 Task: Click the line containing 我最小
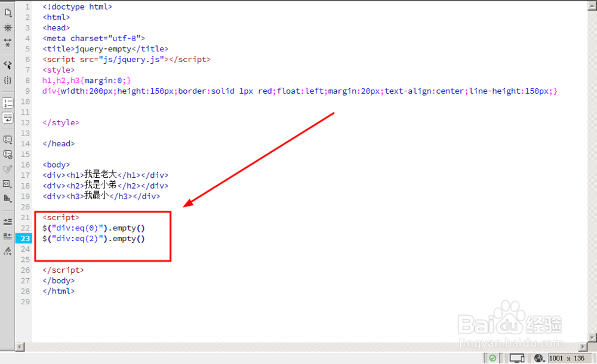coord(101,196)
